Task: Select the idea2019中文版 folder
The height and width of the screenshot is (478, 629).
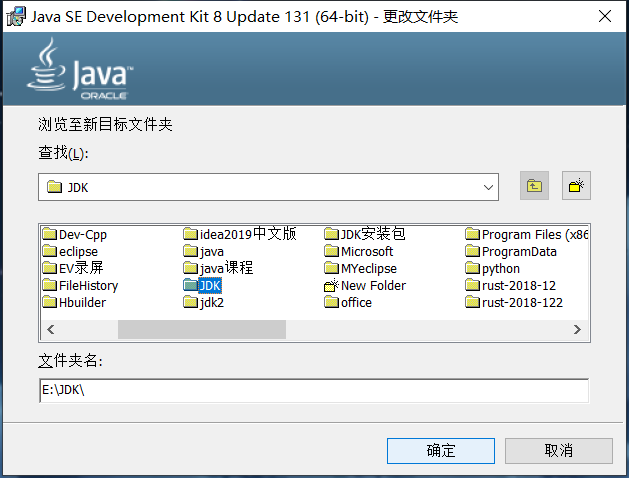Action: (x=240, y=234)
